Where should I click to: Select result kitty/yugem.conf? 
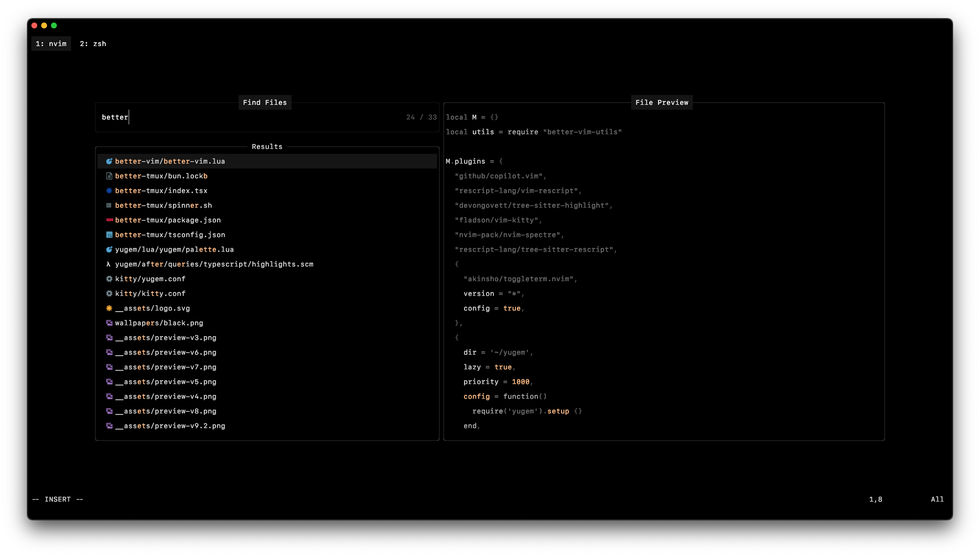click(x=267, y=279)
